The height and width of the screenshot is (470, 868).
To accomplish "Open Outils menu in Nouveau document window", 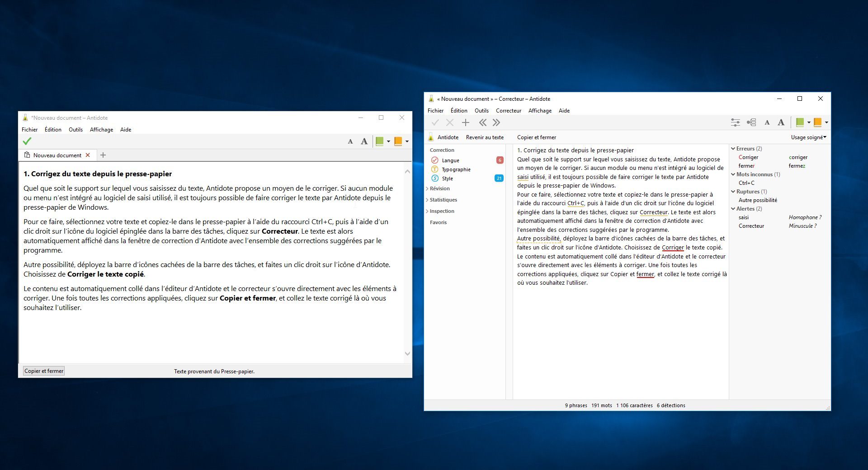I will point(75,130).
